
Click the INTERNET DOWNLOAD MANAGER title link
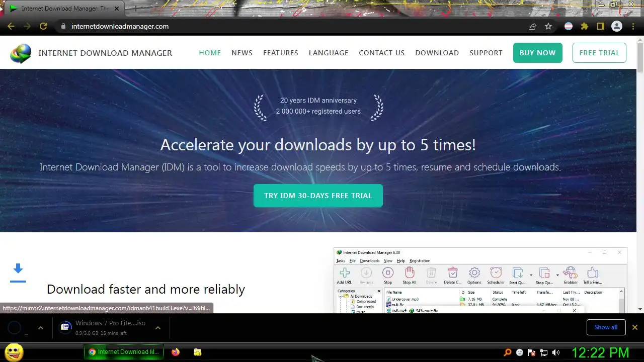coord(105,53)
